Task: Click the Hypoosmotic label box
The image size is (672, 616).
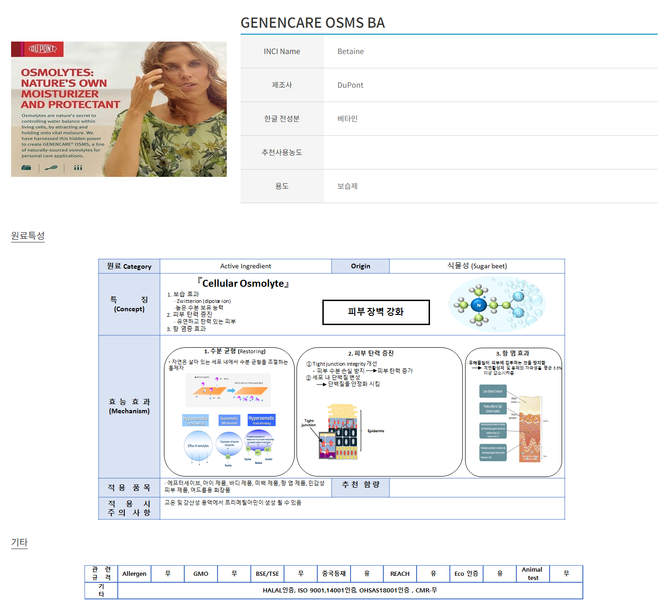Action: pos(195,420)
